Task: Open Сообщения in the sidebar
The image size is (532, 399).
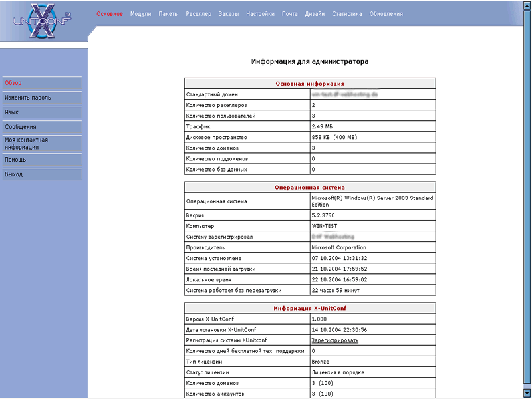Action: click(42, 127)
